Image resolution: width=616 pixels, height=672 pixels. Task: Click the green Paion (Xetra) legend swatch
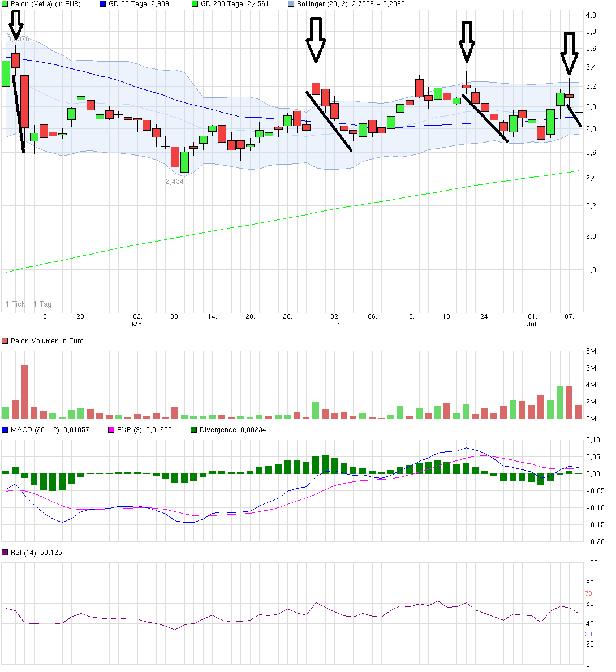5,4
